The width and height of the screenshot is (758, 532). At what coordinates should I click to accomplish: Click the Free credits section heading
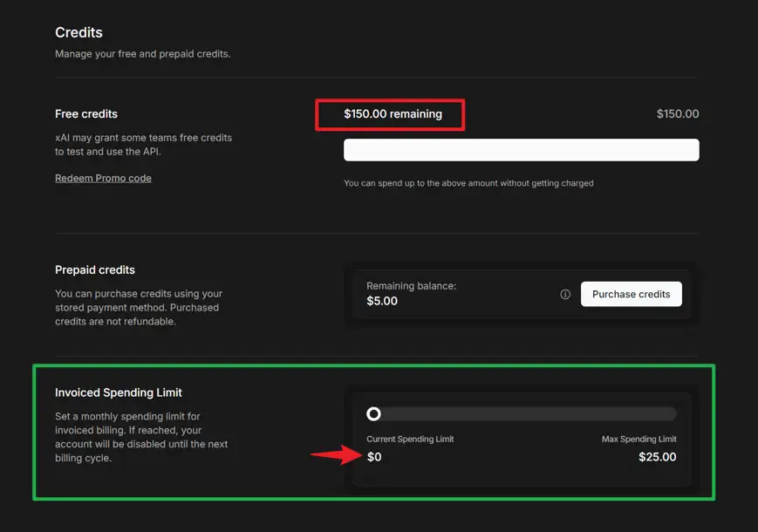(x=86, y=113)
